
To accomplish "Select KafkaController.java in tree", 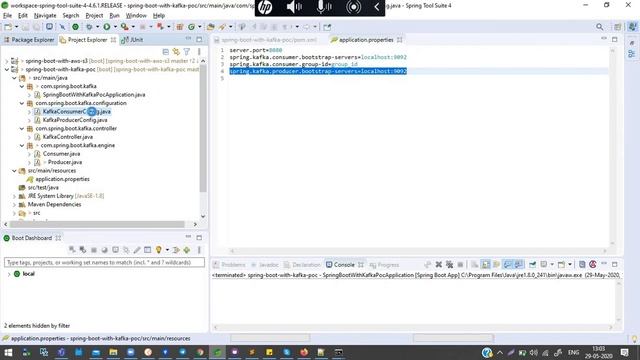I will pos(67,137).
